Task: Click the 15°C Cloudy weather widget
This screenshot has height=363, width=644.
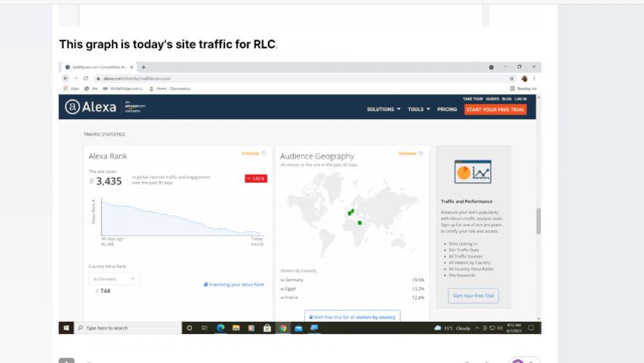Action: click(452, 328)
